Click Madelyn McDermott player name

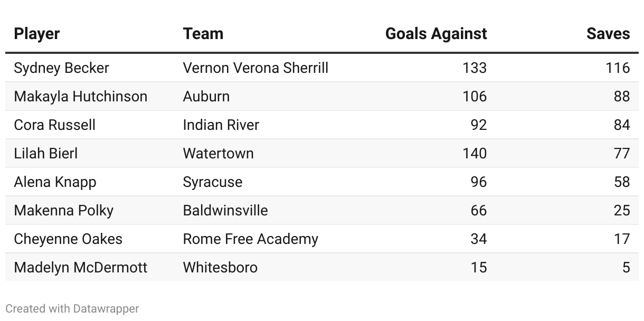81,268
